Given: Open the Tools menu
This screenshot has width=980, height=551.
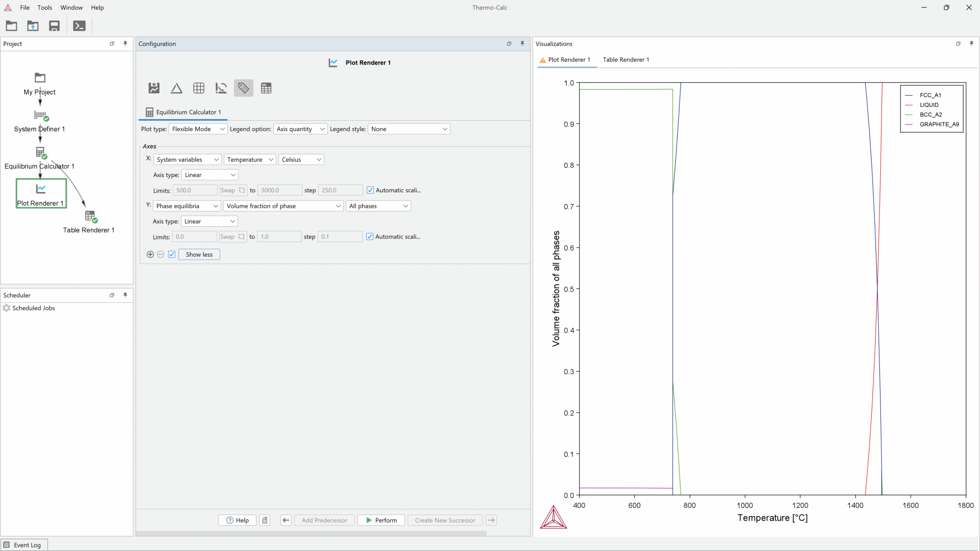Looking at the screenshot, I should click(x=45, y=7).
